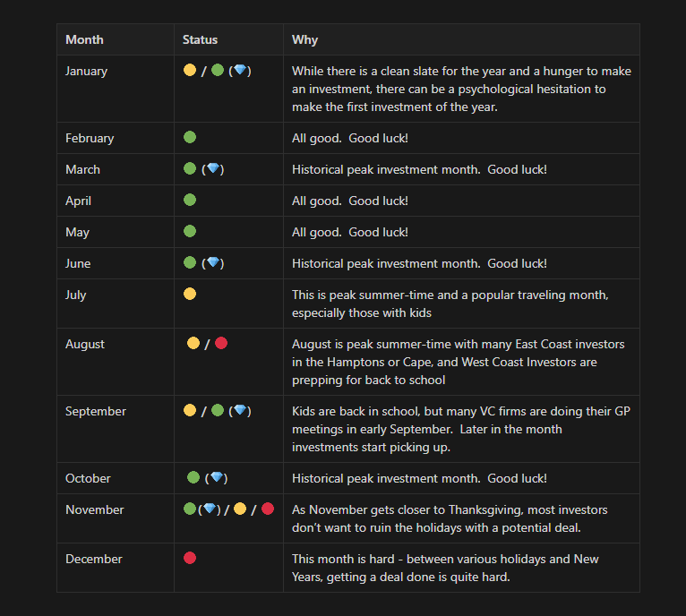
Task: Click the red circle in November's status
Action: (x=267, y=509)
